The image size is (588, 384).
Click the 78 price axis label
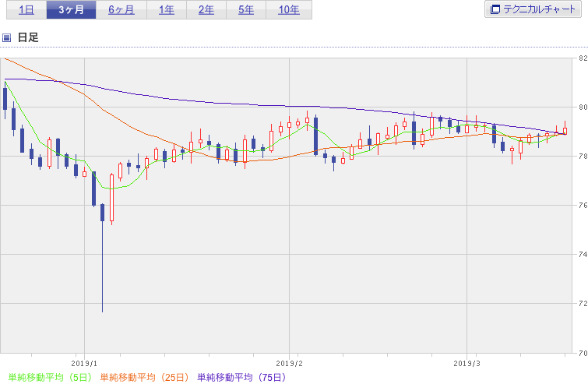[583, 157]
